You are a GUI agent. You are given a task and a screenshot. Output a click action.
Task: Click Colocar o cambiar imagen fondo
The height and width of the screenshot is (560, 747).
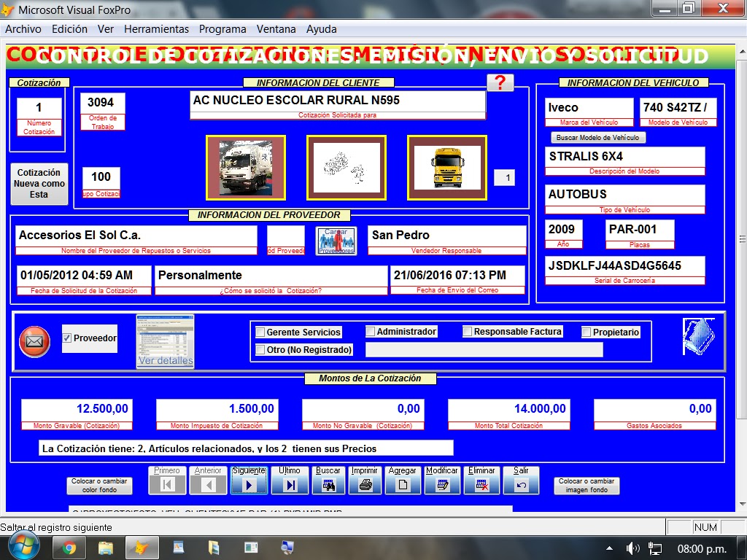[587, 486]
